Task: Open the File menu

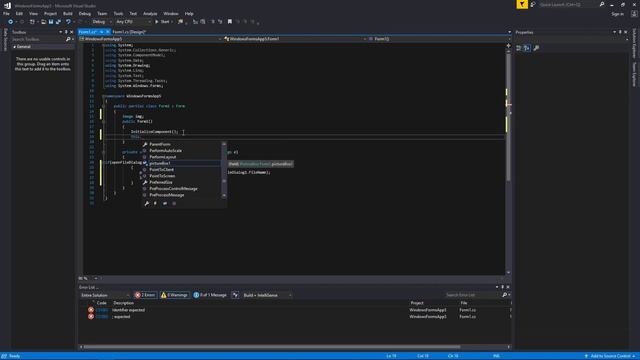Action: coord(6,13)
